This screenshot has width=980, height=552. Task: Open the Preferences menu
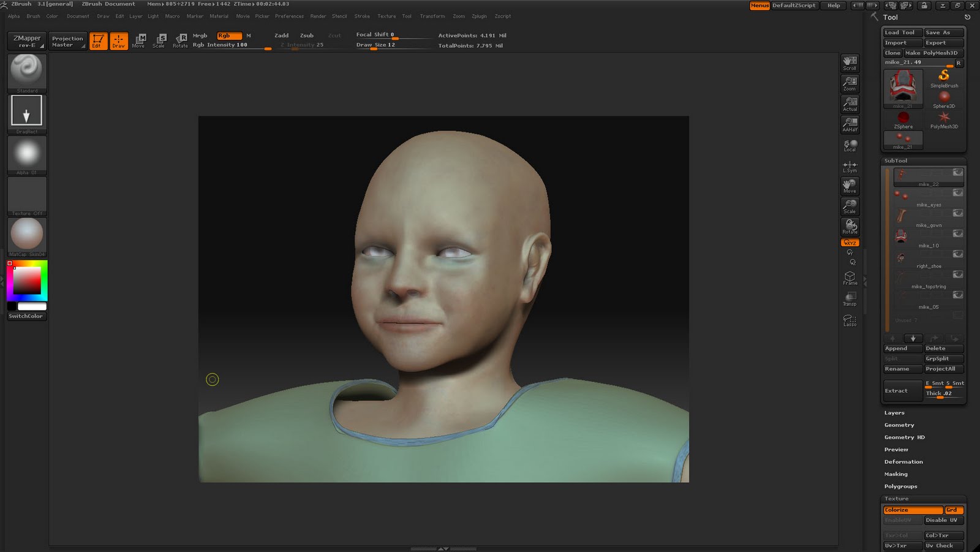tap(289, 17)
